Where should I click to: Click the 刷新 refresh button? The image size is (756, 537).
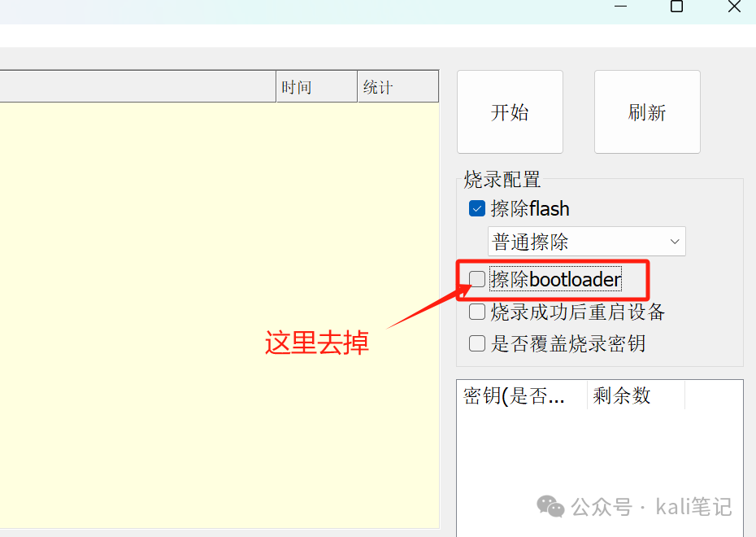pos(647,112)
